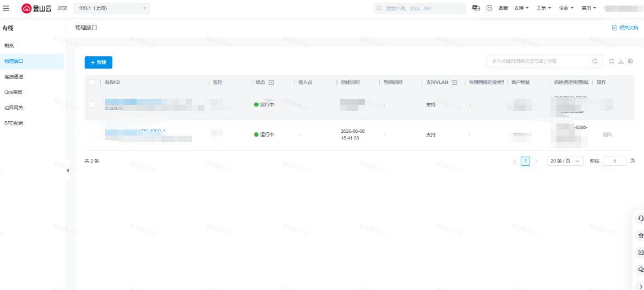This screenshot has height=290, width=644.
Task: Open the 状态 column filter
Action: click(x=271, y=82)
